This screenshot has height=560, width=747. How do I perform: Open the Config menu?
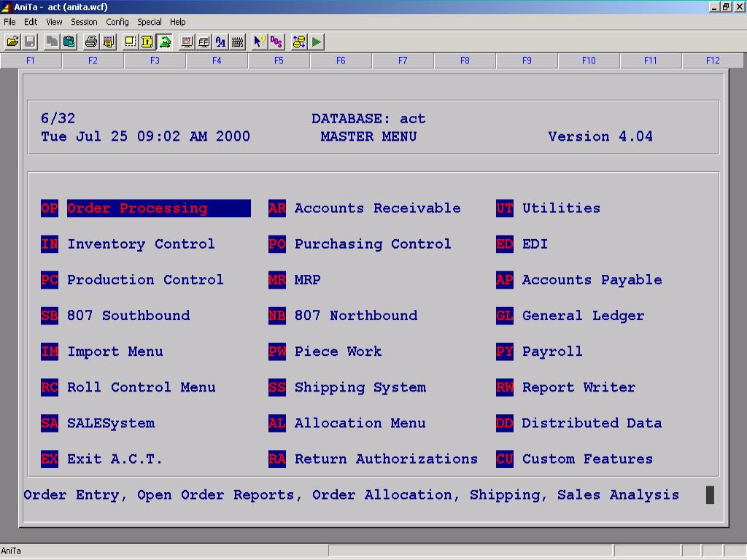[x=117, y=22]
